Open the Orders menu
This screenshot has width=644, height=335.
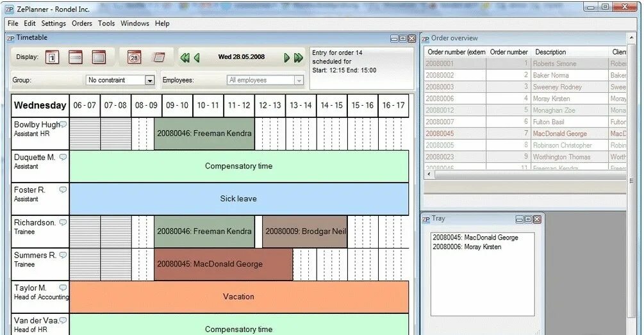(x=82, y=24)
